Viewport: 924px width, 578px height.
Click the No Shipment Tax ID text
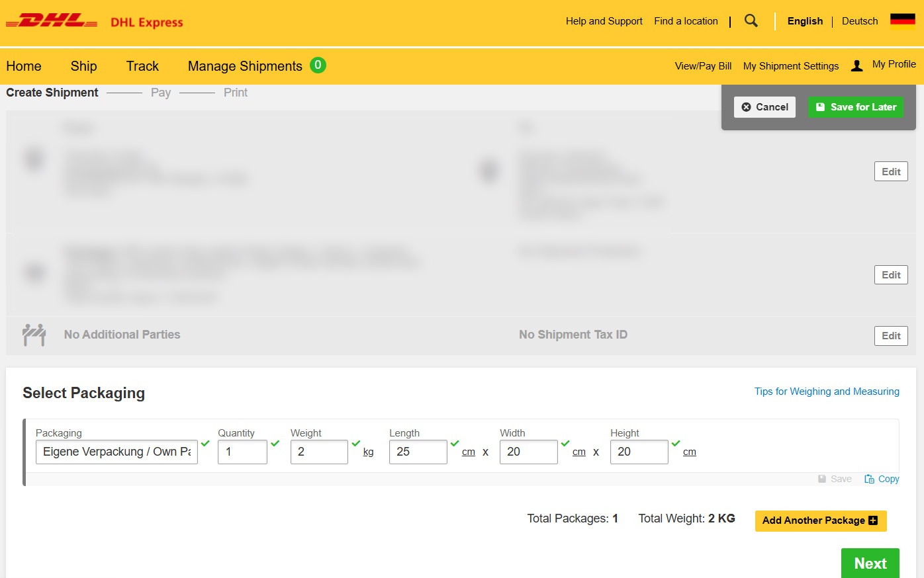point(573,335)
